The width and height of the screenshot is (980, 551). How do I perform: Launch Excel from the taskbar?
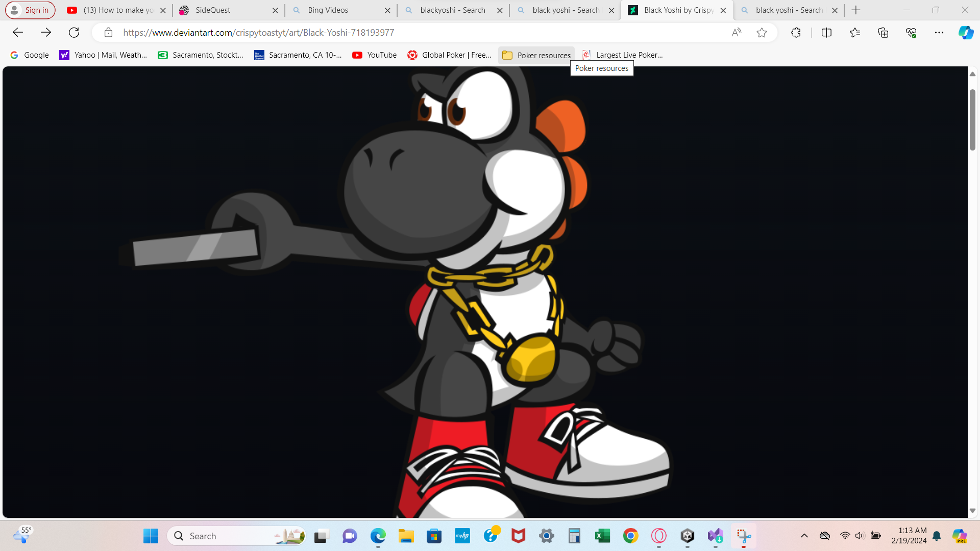pos(603,536)
